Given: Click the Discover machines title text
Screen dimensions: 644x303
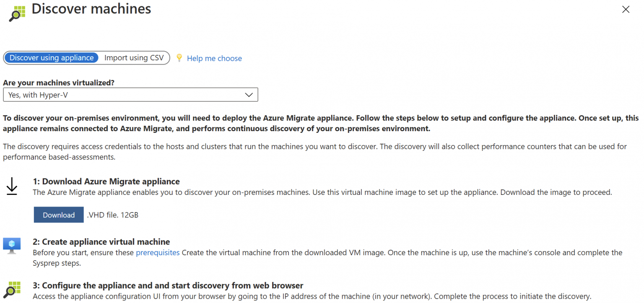Looking at the screenshot, I should (91, 8).
